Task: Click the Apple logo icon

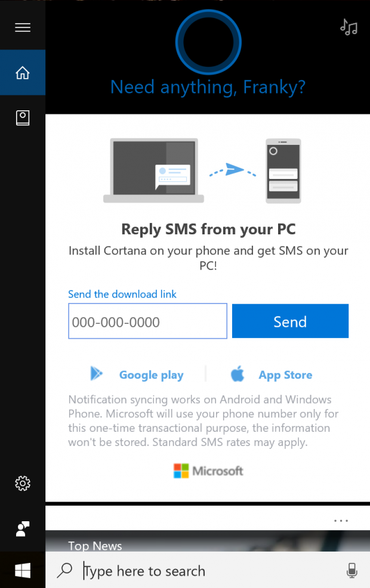Action: tap(237, 373)
